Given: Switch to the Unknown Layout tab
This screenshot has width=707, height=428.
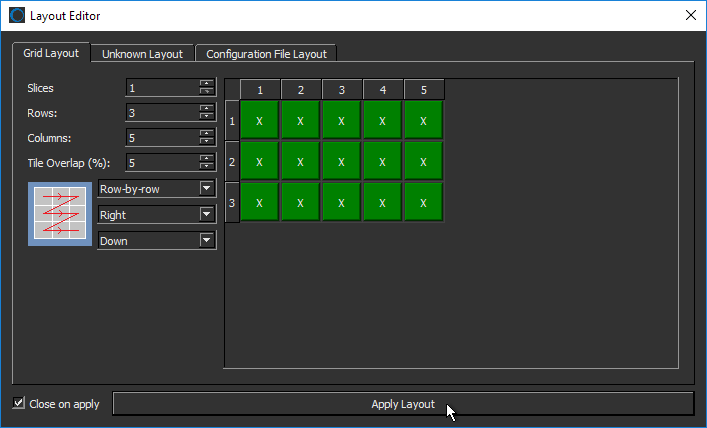Looking at the screenshot, I should pos(142,54).
